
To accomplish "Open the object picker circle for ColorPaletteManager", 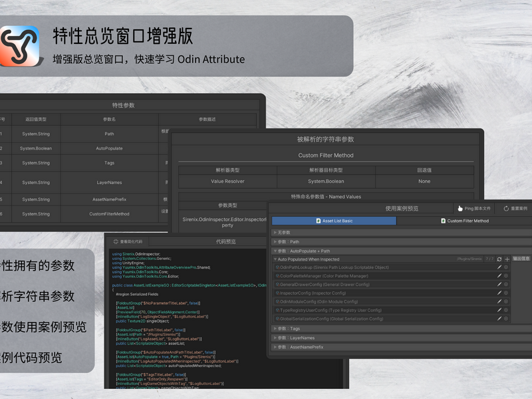I will click(506, 276).
